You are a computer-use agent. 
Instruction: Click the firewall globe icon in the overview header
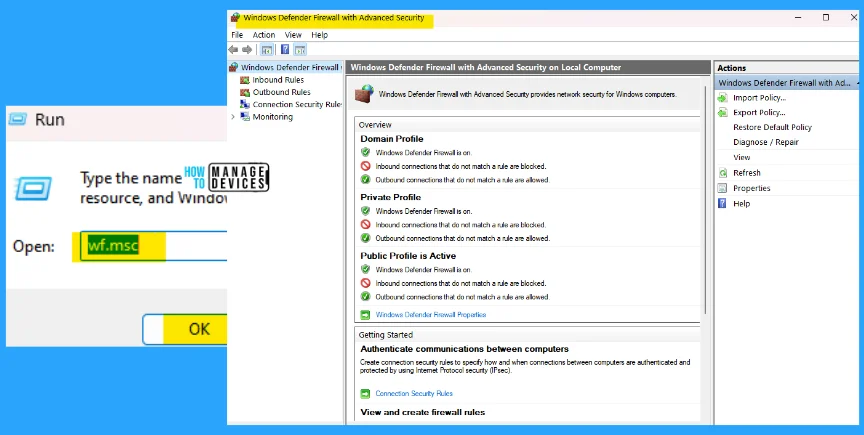click(364, 94)
